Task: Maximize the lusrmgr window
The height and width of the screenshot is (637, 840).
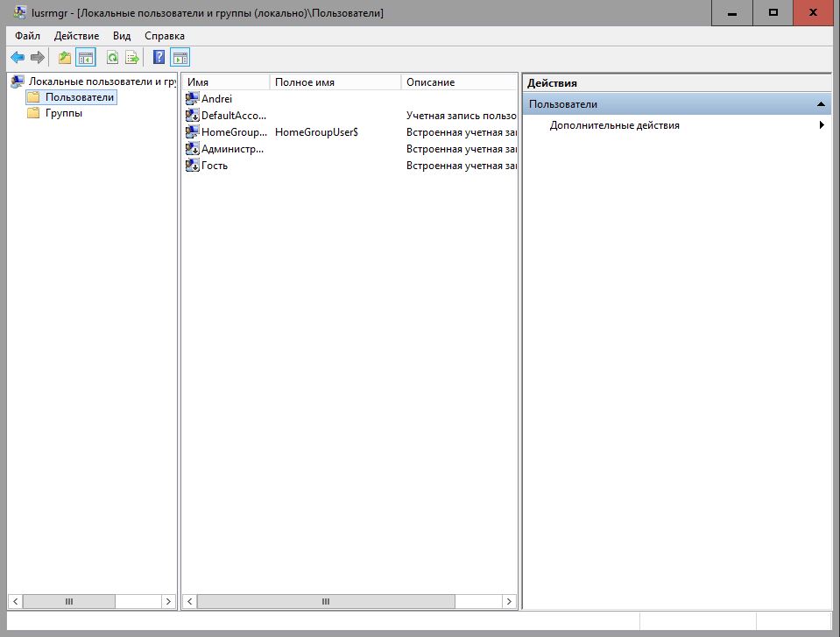Action: pos(773,13)
